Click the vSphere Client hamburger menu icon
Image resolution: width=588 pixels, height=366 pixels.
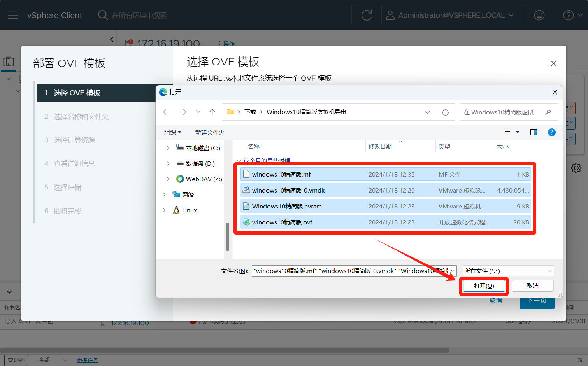(13, 15)
